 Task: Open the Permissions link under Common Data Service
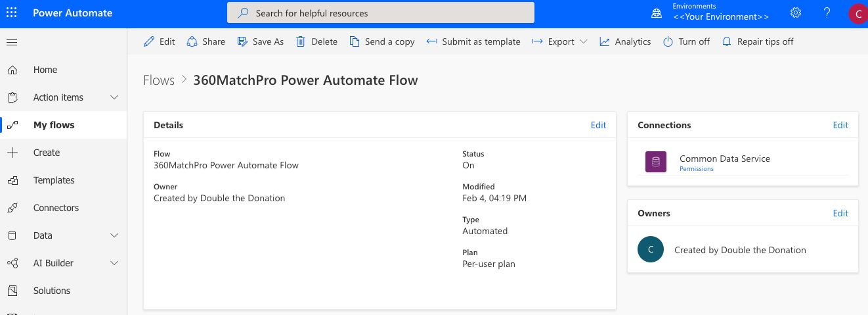point(697,169)
